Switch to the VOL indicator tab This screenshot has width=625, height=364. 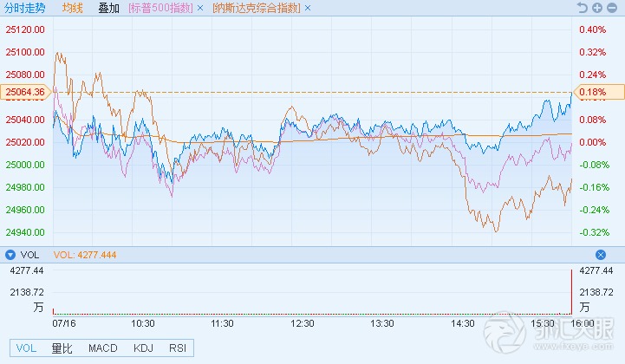(x=26, y=348)
